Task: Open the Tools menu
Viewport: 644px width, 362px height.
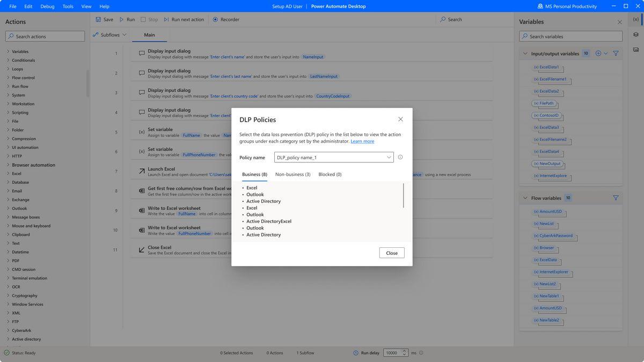Action: tap(68, 6)
